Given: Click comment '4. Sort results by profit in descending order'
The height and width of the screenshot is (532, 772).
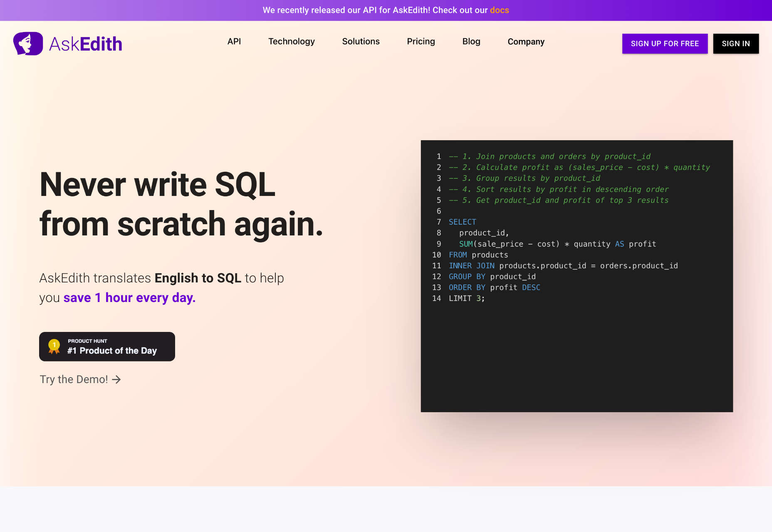Looking at the screenshot, I should (559, 189).
